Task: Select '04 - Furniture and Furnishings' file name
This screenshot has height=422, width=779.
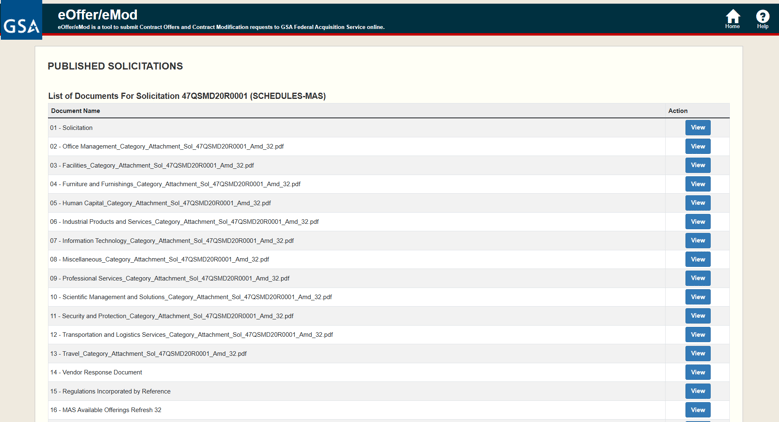Action: 175,184
